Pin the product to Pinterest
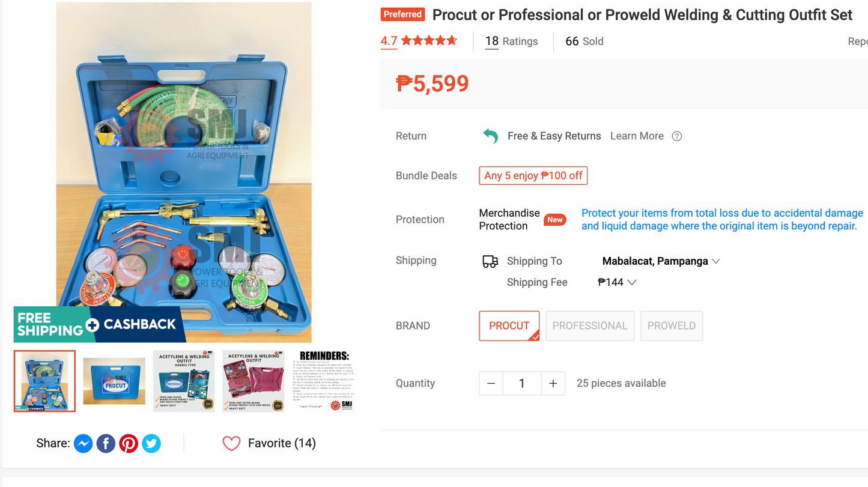The height and width of the screenshot is (487, 868). 129,443
